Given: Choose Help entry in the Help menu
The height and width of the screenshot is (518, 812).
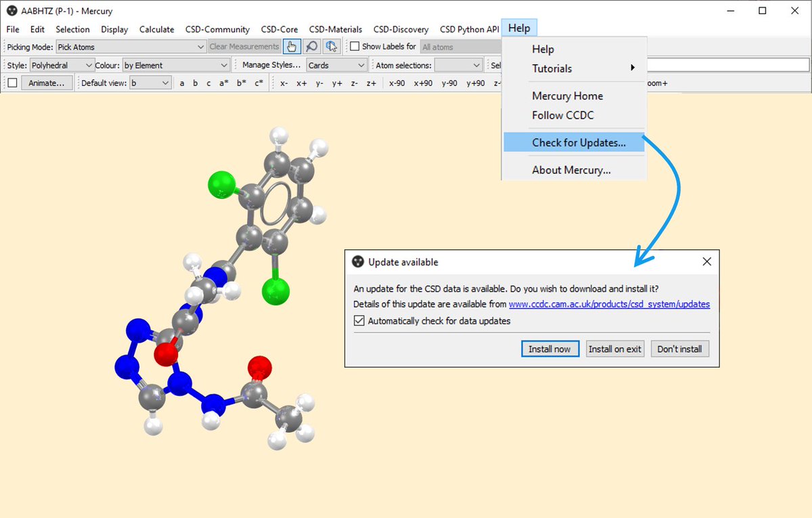Looking at the screenshot, I should [574, 49].
